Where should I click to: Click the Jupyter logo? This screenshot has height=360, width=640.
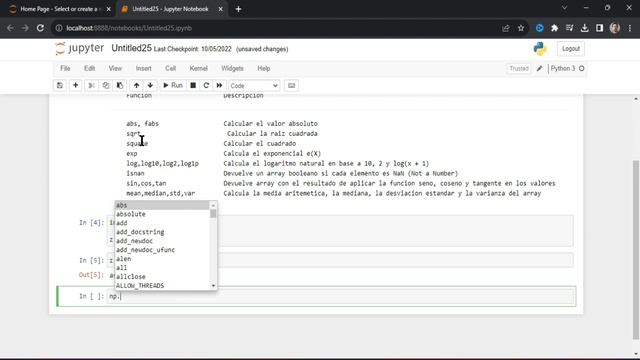tap(80, 48)
